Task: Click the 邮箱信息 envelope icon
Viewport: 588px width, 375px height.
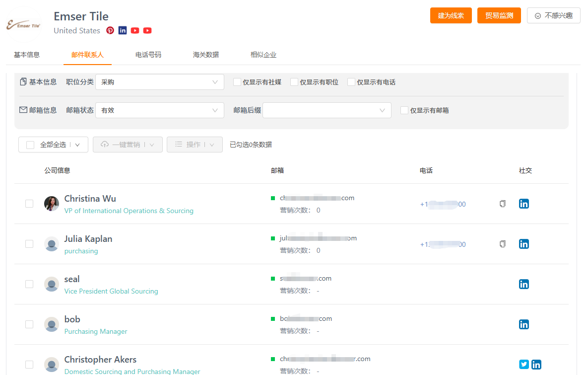Action: 23,110
